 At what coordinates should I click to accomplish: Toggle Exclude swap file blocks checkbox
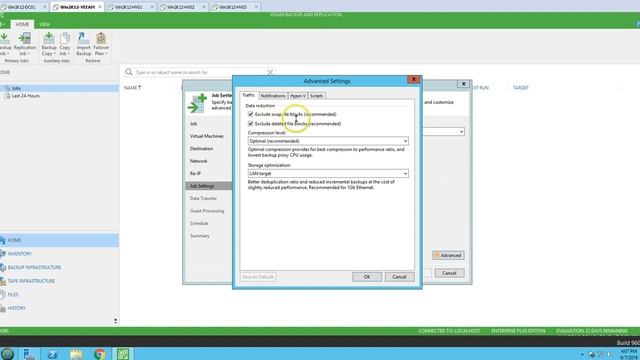251,114
